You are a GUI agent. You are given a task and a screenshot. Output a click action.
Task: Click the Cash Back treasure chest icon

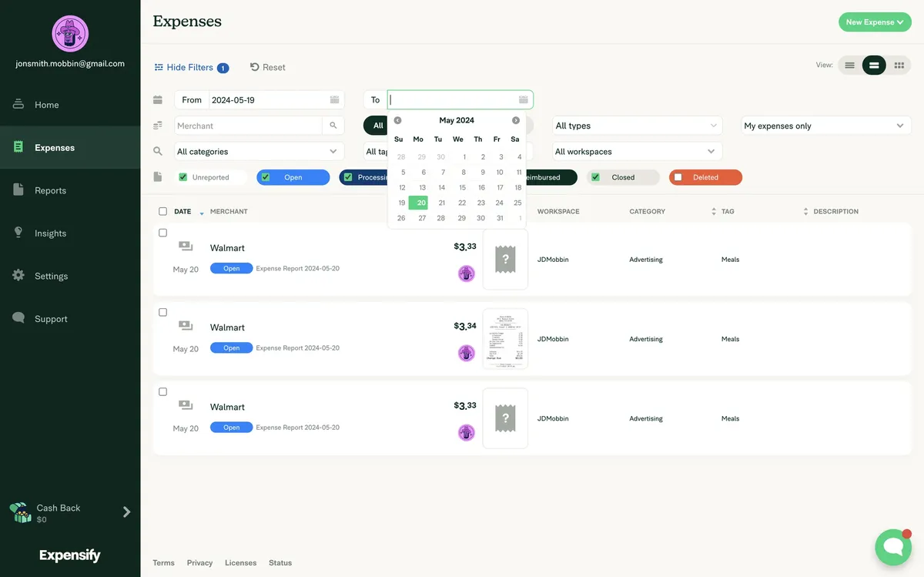click(20, 512)
